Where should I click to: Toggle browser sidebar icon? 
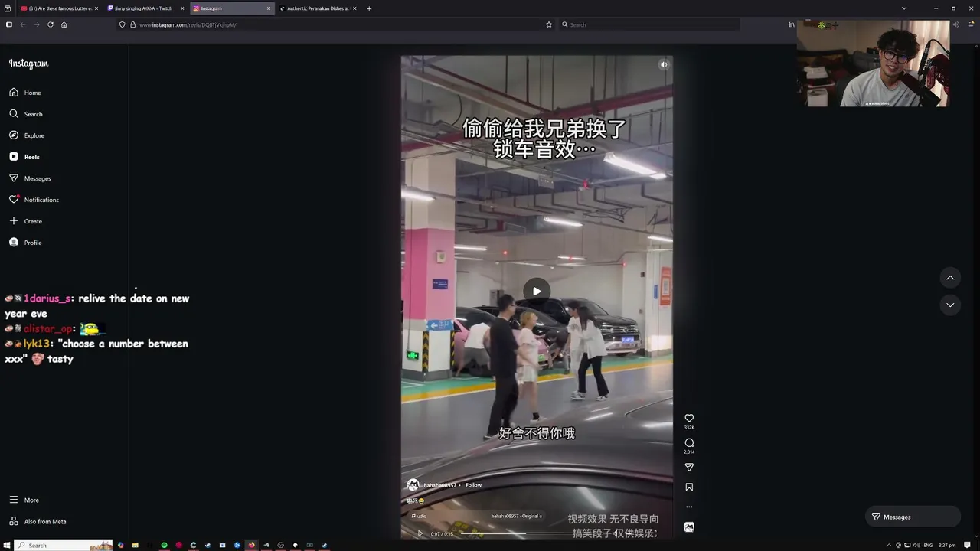pos(8,24)
